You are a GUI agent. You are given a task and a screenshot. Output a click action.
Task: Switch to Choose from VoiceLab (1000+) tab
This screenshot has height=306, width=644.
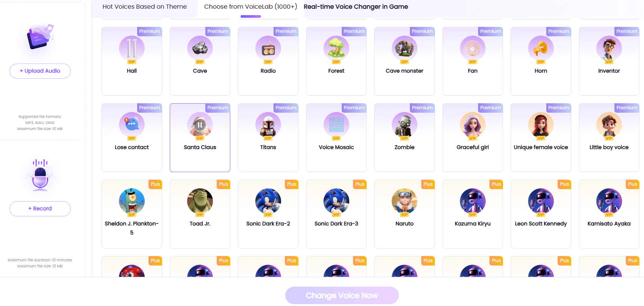(x=250, y=7)
